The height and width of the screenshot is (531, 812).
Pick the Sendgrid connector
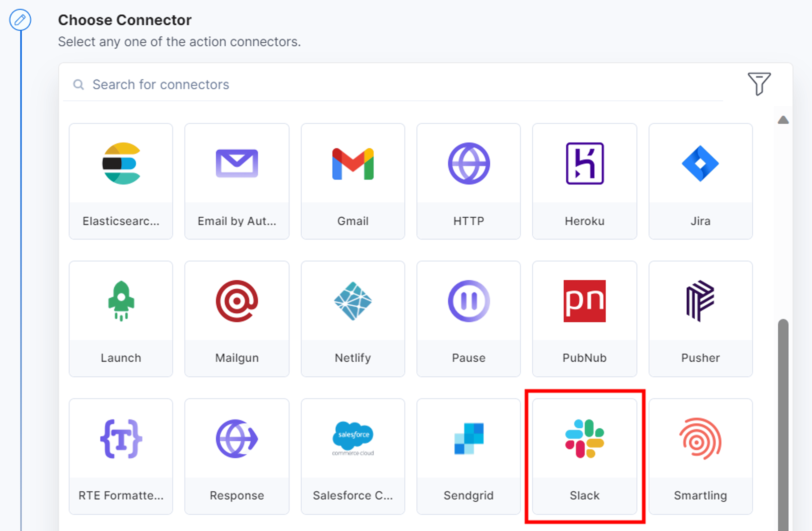tap(469, 457)
